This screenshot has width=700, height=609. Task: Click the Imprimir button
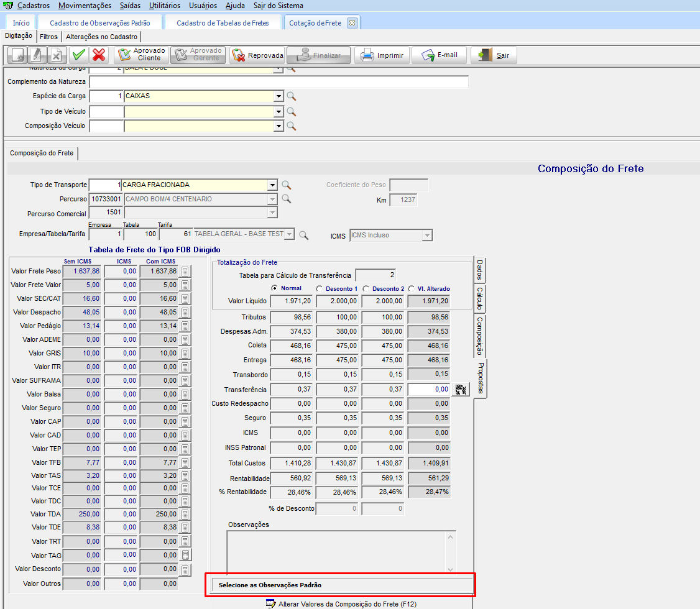382,55
